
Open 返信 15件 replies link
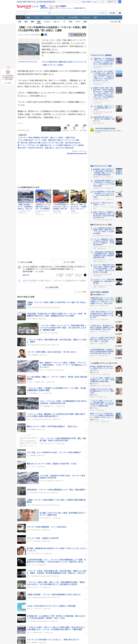tap(26, 275)
